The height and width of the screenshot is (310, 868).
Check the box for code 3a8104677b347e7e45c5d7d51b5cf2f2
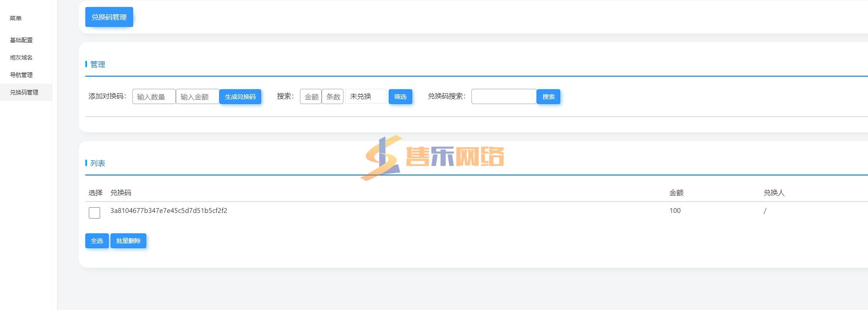pos(94,213)
